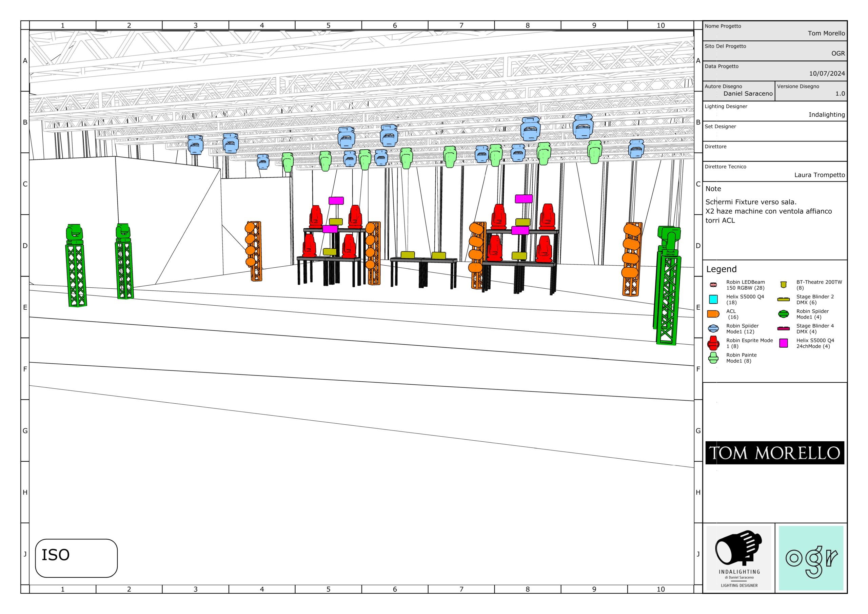Select the author name 'Daniel Saraceno'

point(748,93)
